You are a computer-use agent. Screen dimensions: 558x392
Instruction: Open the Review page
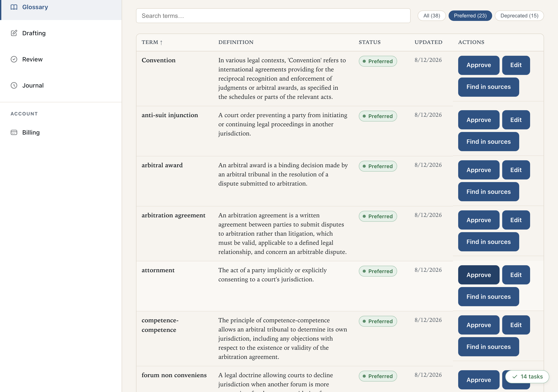pos(61,59)
